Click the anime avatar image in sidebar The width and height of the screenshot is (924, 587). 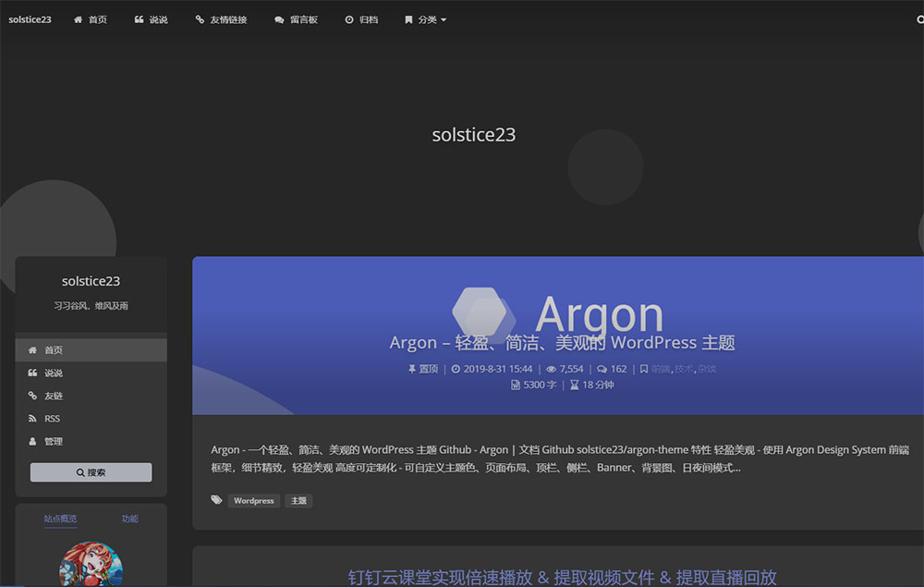(x=91, y=564)
